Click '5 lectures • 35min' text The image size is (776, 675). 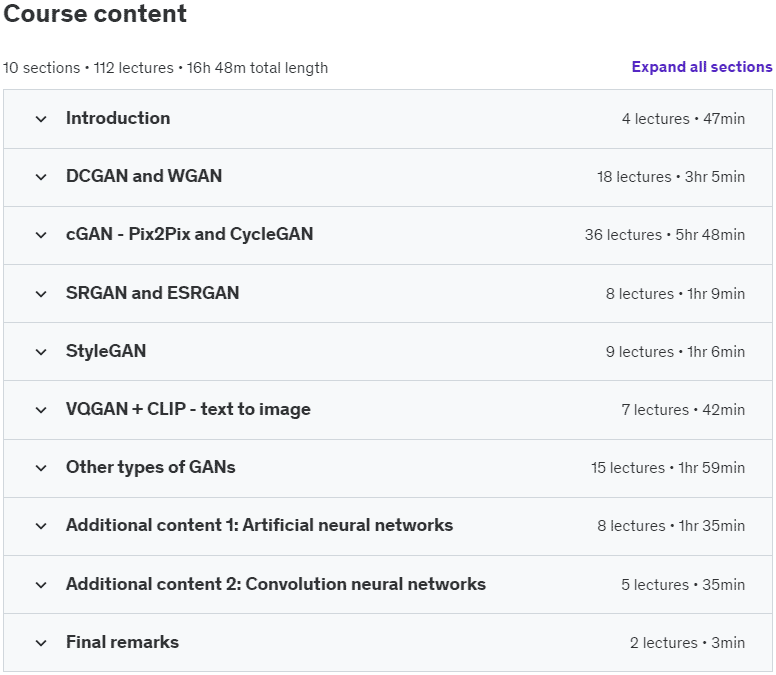pyautogui.click(x=683, y=584)
